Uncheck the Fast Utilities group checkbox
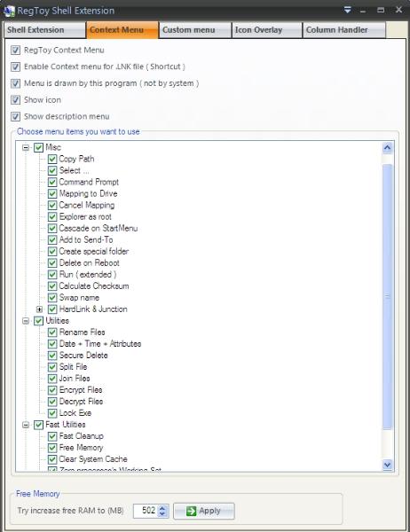Image resolution: width=410 pixels, height=532 pixels. tap(38, 425)
